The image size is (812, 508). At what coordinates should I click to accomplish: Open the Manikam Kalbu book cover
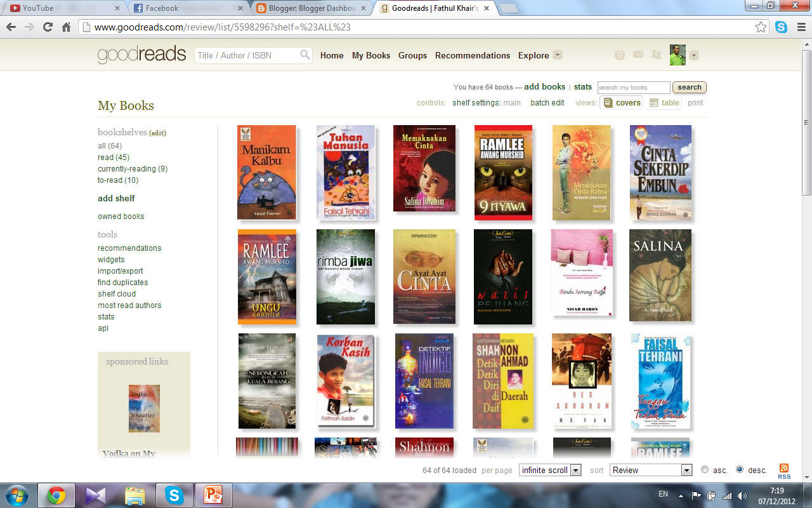click(266, 172)
